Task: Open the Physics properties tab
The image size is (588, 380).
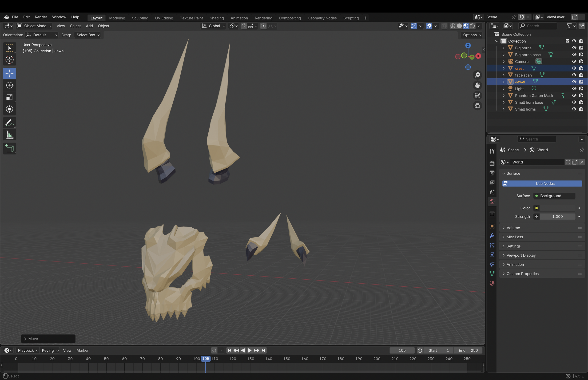Action: [x=492, y=255]
